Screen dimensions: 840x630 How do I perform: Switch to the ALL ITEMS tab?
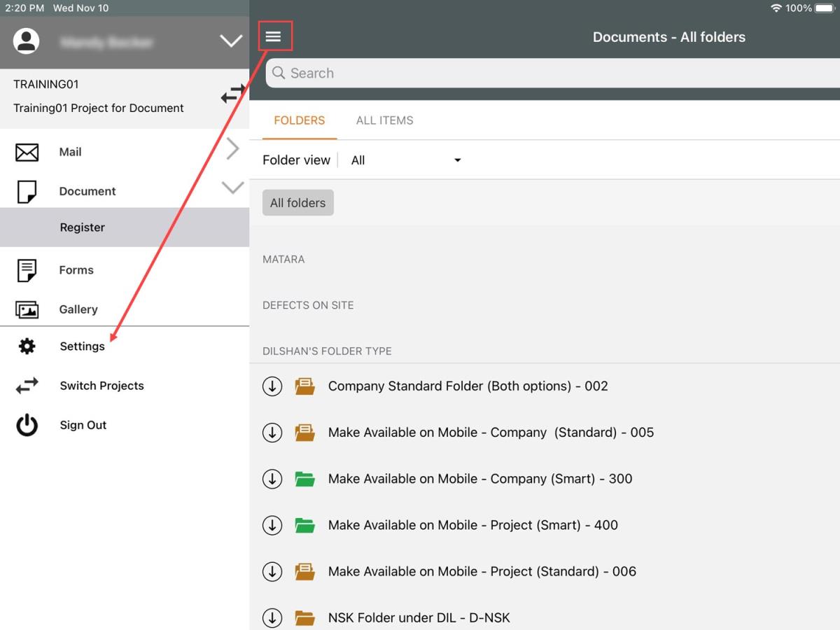click(x=384, y=120)
